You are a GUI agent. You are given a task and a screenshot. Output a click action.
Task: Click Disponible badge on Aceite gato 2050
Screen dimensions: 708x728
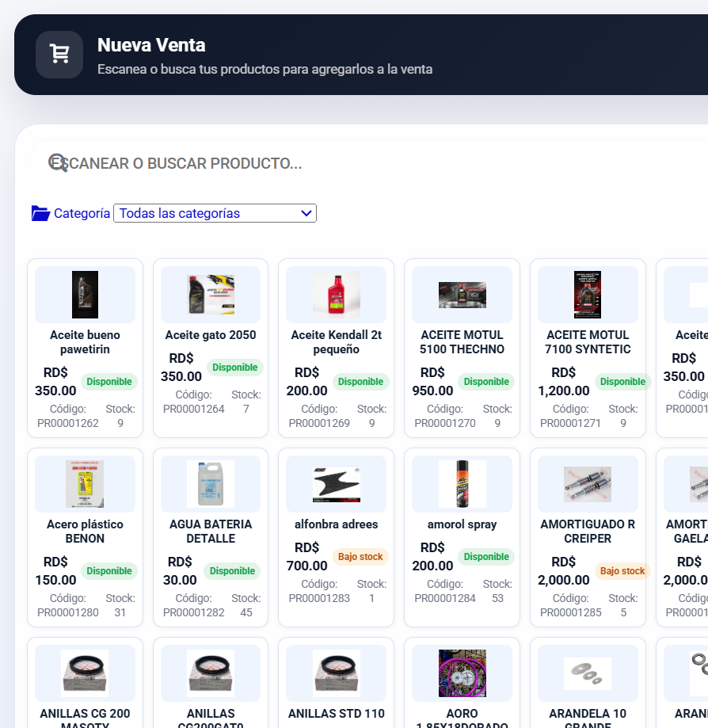point(235,368)
